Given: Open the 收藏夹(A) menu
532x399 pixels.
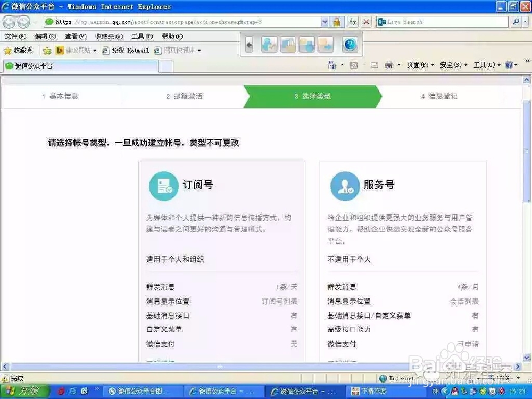Looking at the screenshot, I should click(109, 36).
